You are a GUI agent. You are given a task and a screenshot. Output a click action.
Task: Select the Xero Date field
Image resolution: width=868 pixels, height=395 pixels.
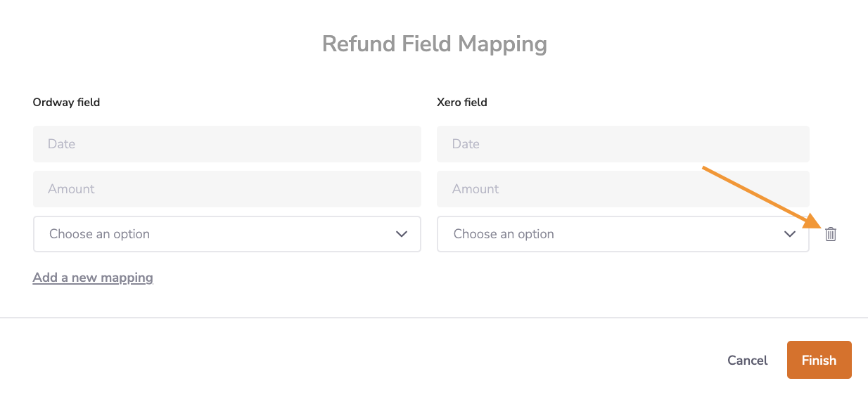(623, 144)
